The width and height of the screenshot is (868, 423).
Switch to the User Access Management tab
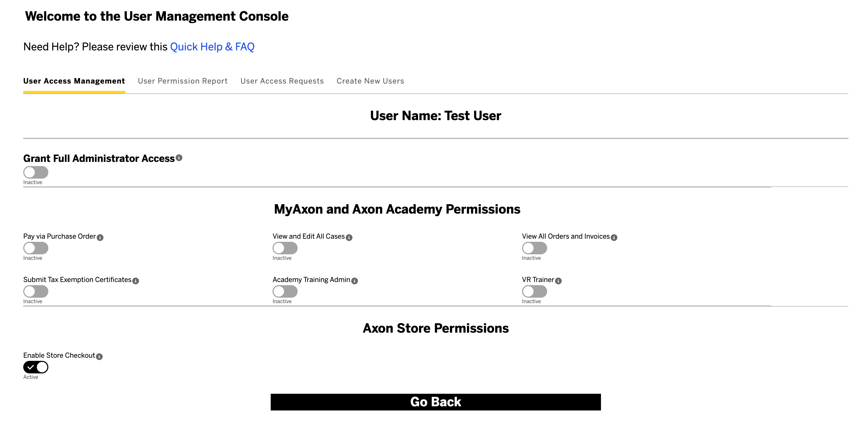pyautogui.click(x=74, y=81)
